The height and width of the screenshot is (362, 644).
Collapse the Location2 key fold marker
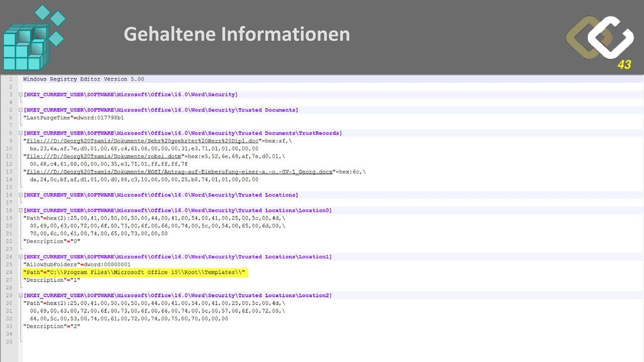(x=21, y=295)
